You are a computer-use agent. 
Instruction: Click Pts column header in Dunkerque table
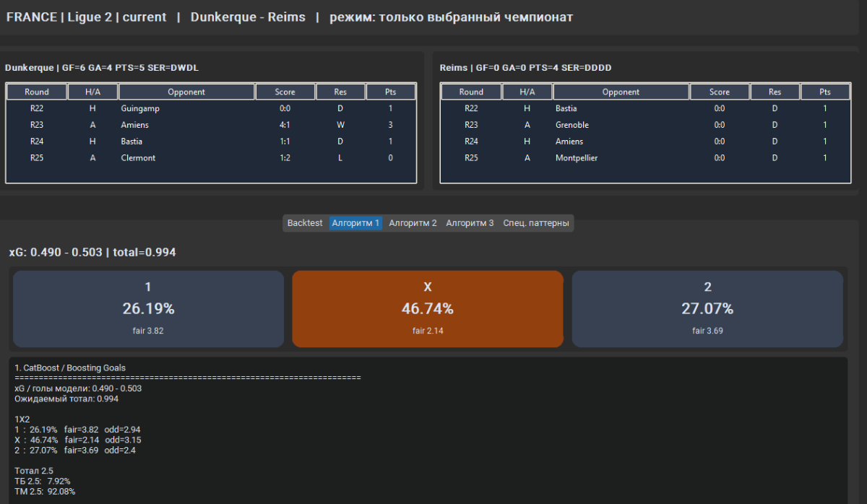pos(391,92)
